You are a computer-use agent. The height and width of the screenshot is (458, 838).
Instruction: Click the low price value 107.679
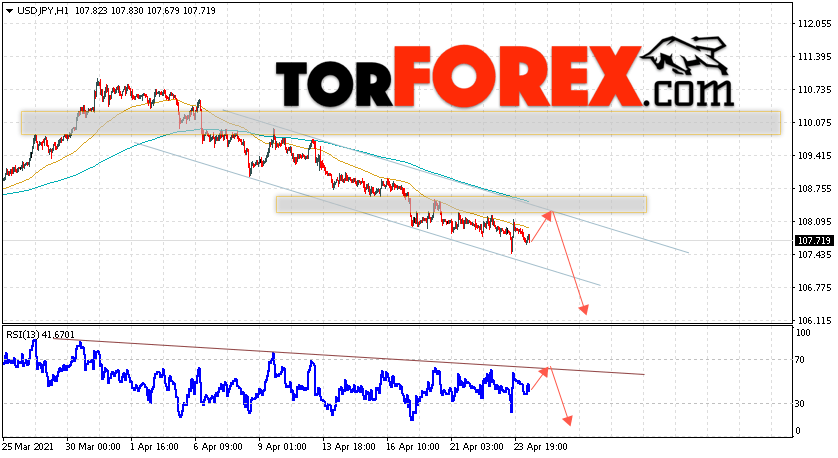[x=164, y=11]
